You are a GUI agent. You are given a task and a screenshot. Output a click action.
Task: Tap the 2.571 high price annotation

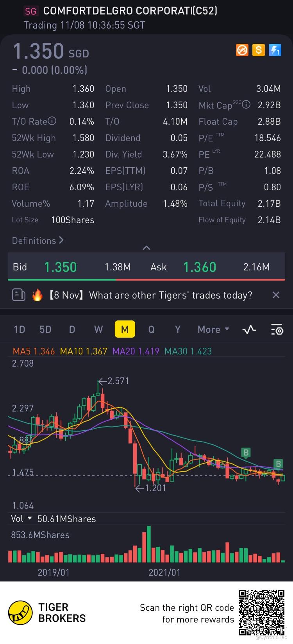pyautogui.click(x=113, y=381)
